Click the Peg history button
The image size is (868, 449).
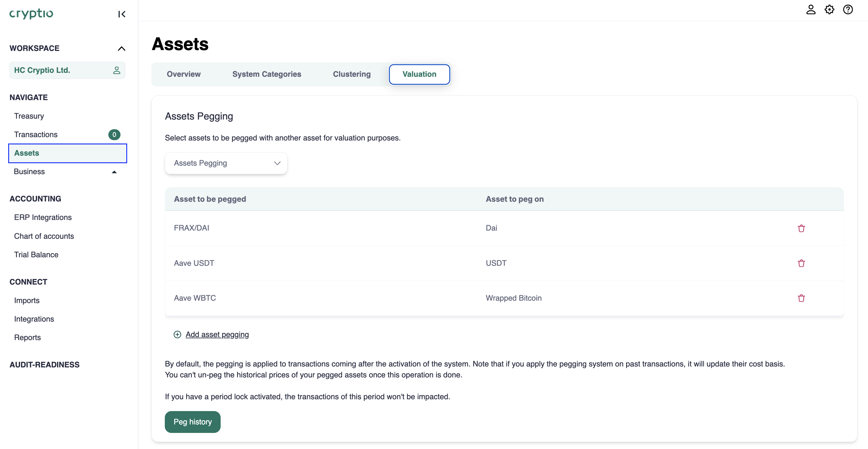point(192,422)
